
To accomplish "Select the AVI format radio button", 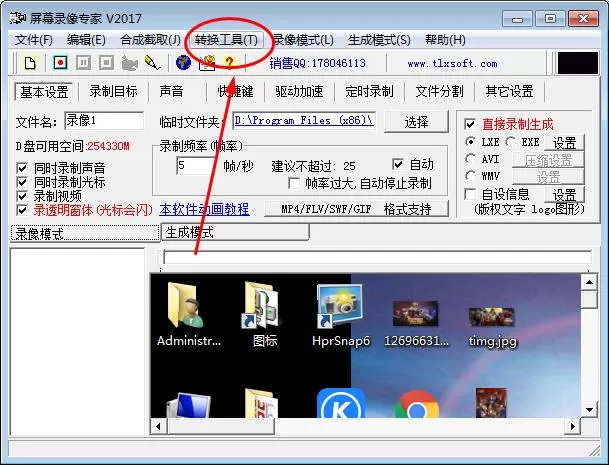I will 470,158.
